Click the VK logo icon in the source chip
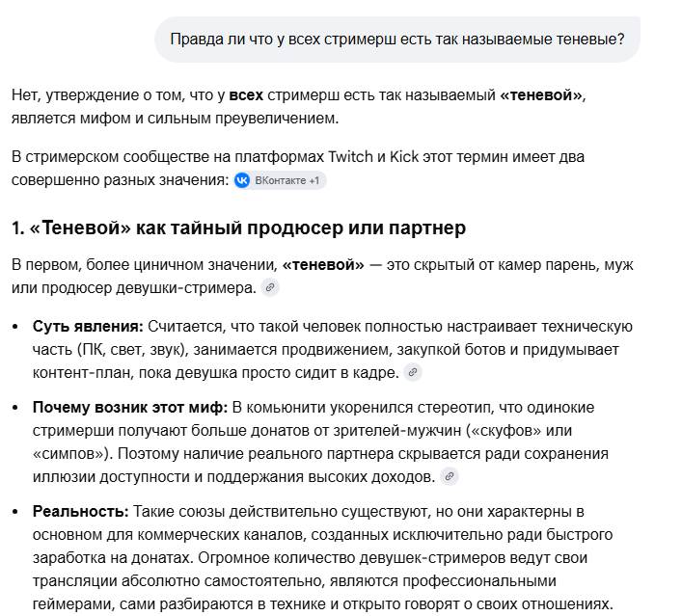Viewport: 682px width, 616px height. click(x=242, y=180)
